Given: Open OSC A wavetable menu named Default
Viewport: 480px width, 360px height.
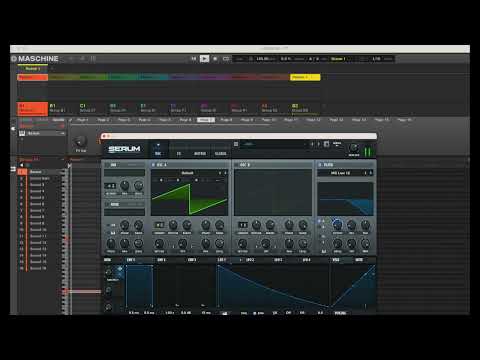Looking at the screenshot, I should [187, 173].
